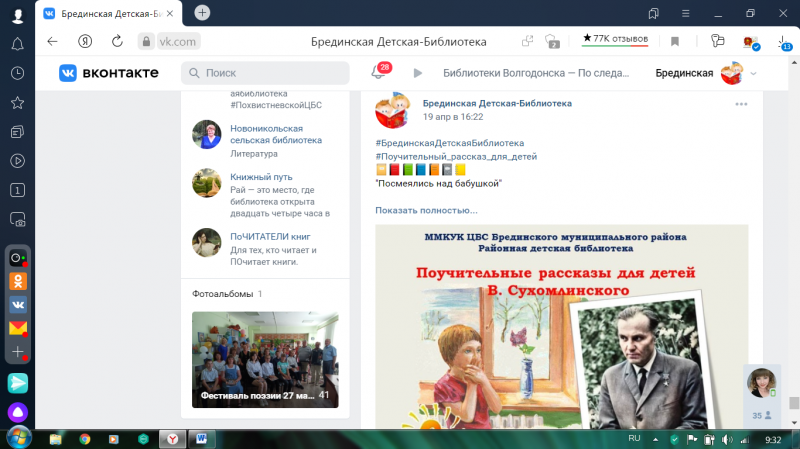Image resolution: width=800 pixels, height=449 pixels.
Task: Expand post with Показать полностью
Action: point(427,210)
